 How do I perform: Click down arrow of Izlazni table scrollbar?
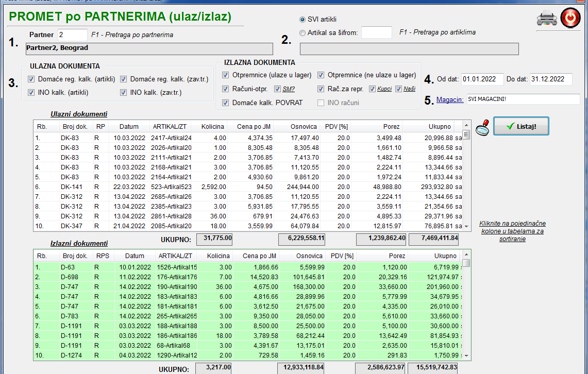(466, 355)
